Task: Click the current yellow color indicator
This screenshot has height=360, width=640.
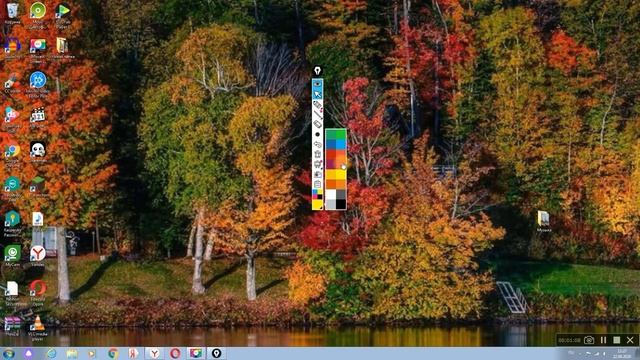Action: [x=318, y=204]
